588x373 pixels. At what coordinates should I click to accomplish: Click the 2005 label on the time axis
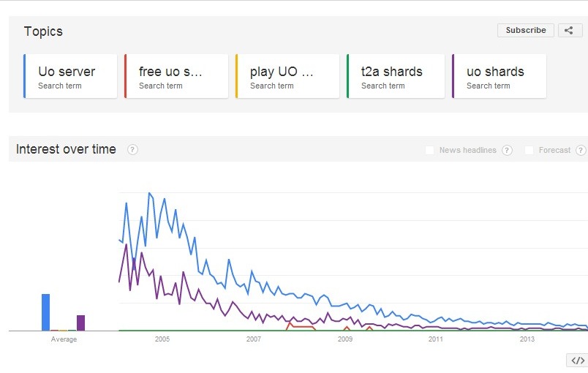[162, 339]
